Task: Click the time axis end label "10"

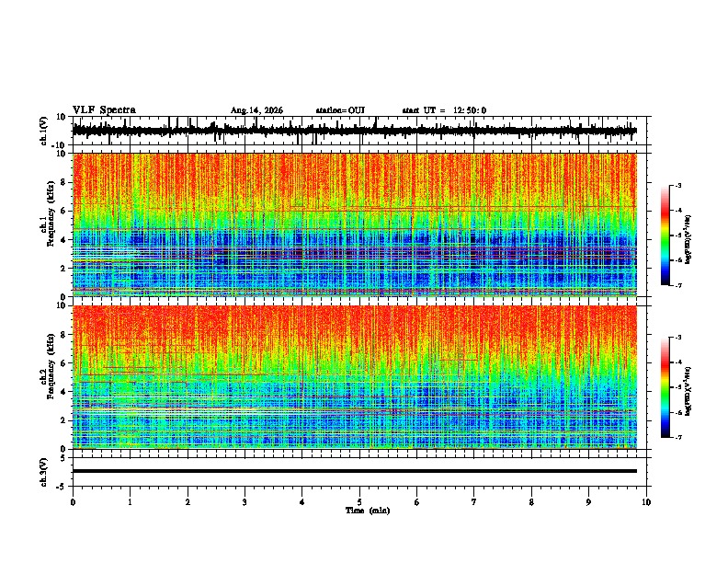Action: (x=646, y=502)
